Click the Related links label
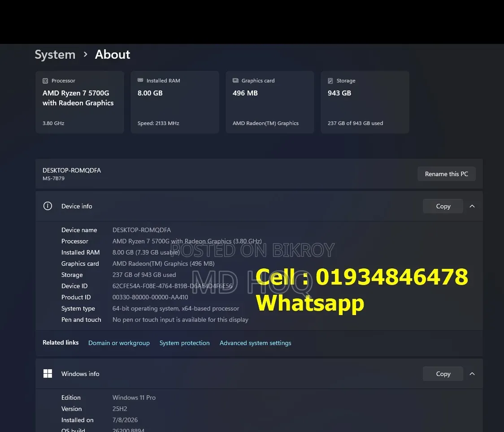 pos(61,343)
